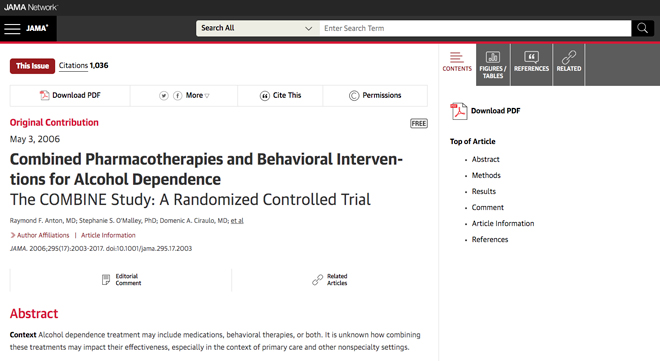
Task: Click Download PDF text in toolbar
Action: tap(77, 96)
